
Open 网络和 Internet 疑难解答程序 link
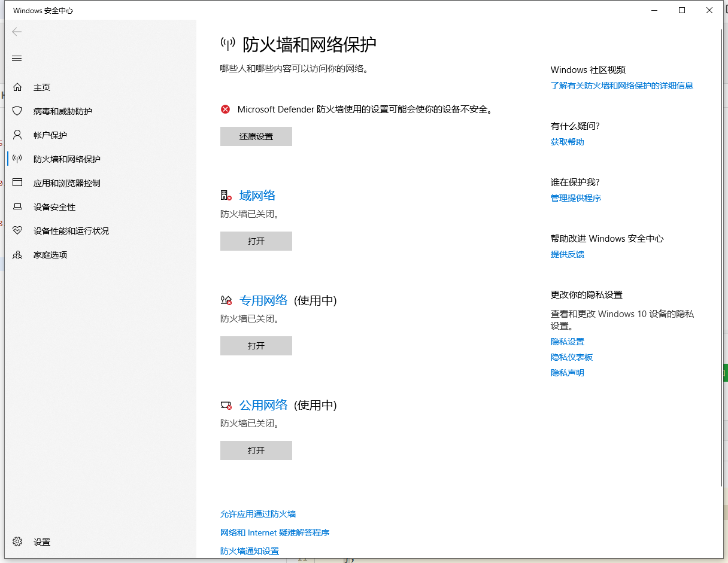pos(275,532)
